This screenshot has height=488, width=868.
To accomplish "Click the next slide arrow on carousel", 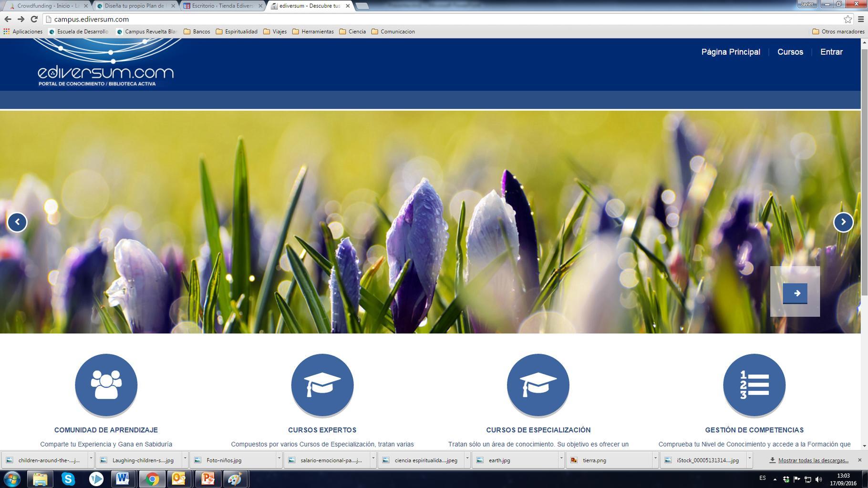I will (x=843, y=222).
